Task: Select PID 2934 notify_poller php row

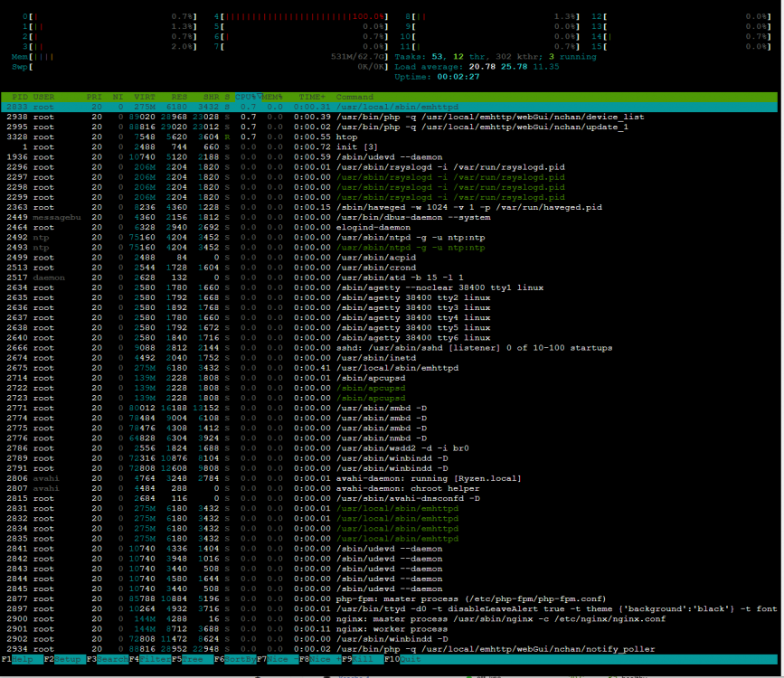Action: [389, 649]
